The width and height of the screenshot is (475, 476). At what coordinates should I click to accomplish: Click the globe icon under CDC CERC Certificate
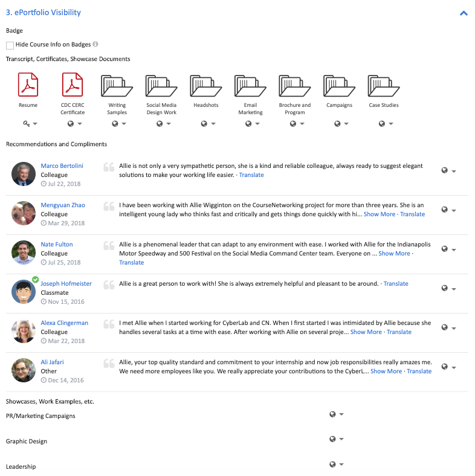[71, 124]
